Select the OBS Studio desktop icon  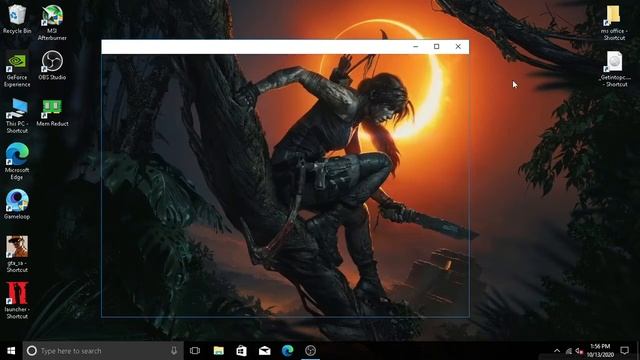52,65
